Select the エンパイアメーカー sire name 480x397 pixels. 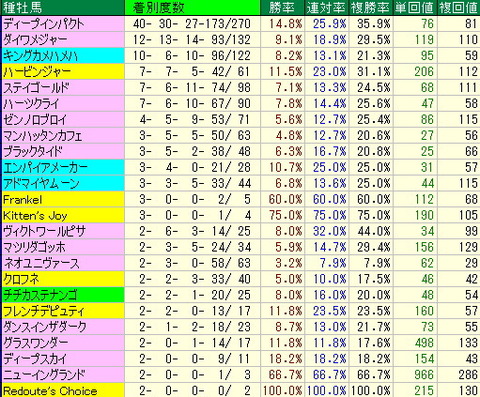tap(45, 168)
